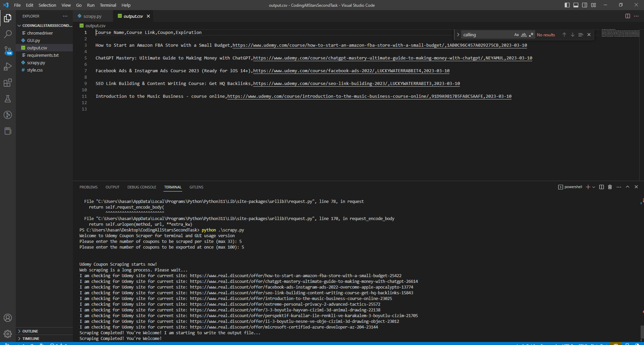644x345 pixels.
Task: Toggle match case in the find widget
Action: [516, 35]
